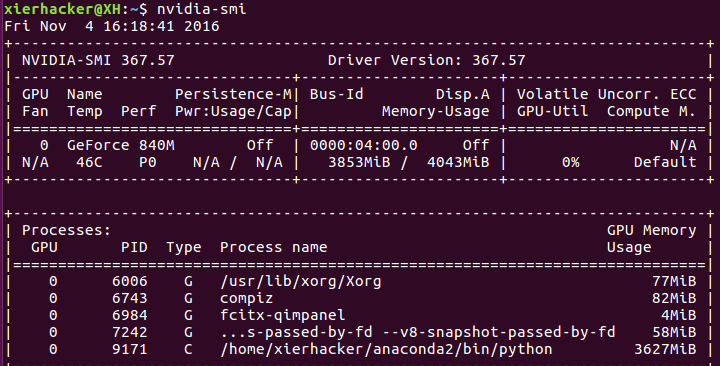Click the 0% GPU-Util value
Image resolution: width=720 pixels, height=366 pixels.
click(571, 162)
